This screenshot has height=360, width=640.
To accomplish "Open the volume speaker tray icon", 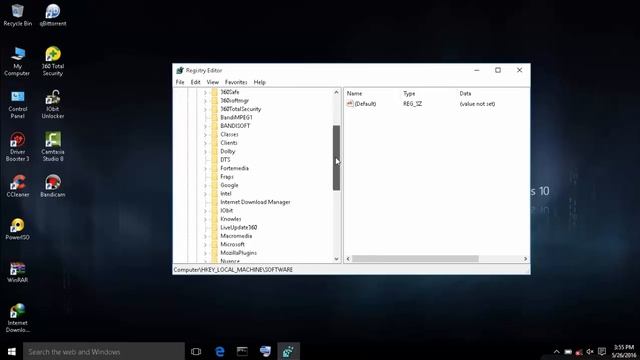I will tap(590, 351).
